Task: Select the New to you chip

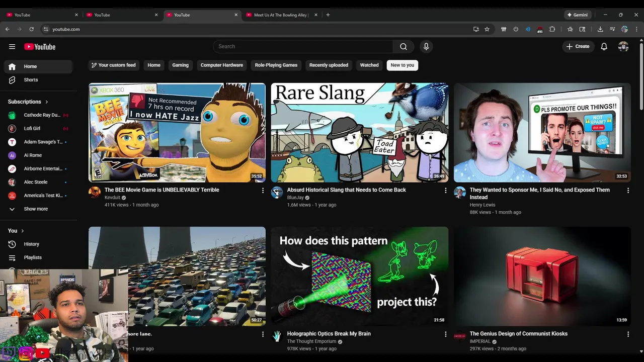Action: tap(403, 65)
